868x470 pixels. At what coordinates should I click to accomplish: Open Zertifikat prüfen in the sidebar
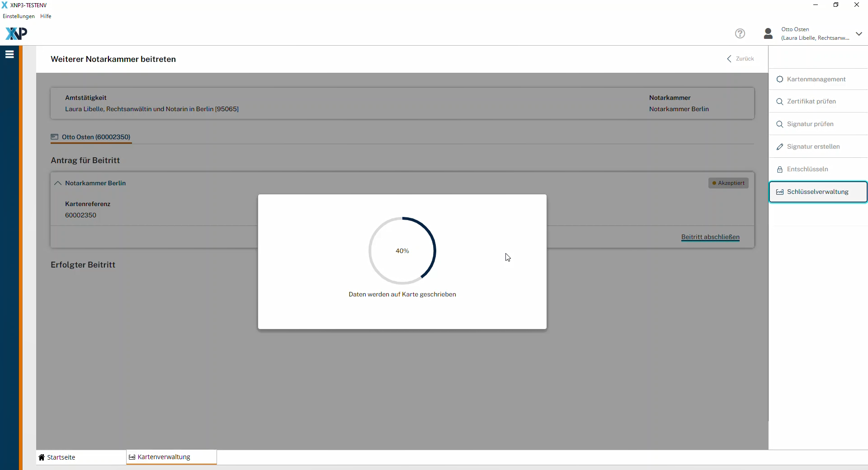point(818,101)
